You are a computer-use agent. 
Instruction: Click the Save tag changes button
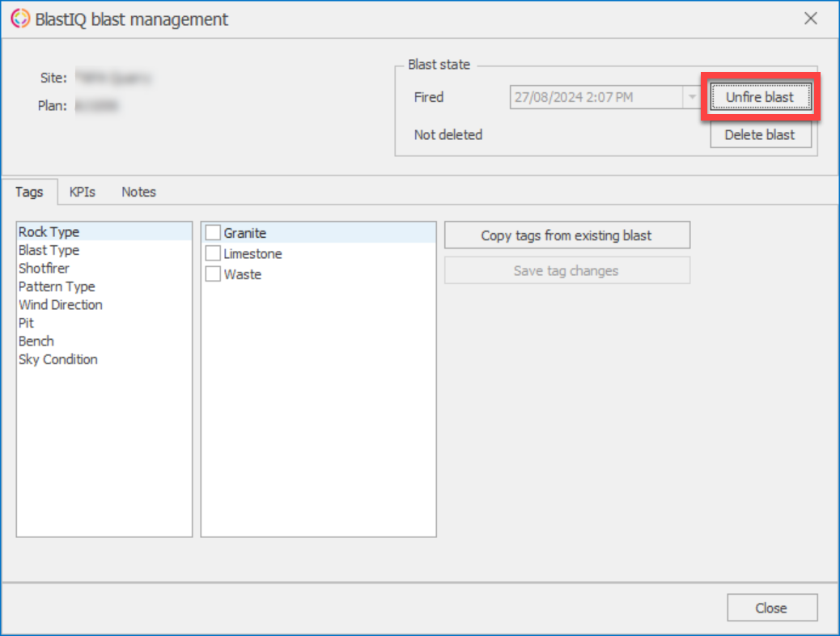click(x=567, y=270)
